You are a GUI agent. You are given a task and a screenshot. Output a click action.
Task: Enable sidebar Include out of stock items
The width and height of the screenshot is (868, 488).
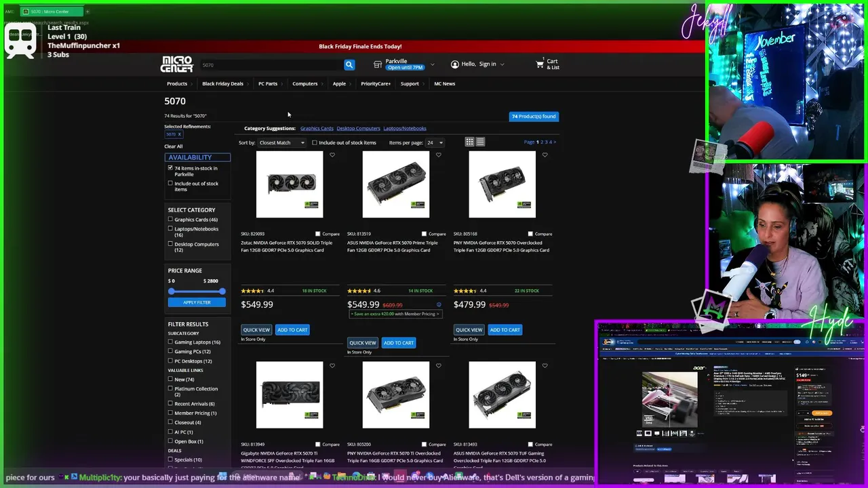click(x=170, y=183)
